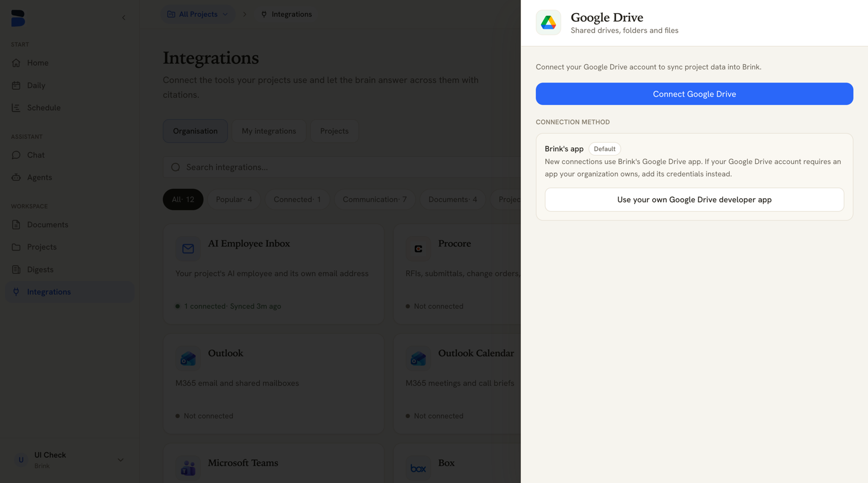Open the Outlook integration card

(x=274, y=384)
